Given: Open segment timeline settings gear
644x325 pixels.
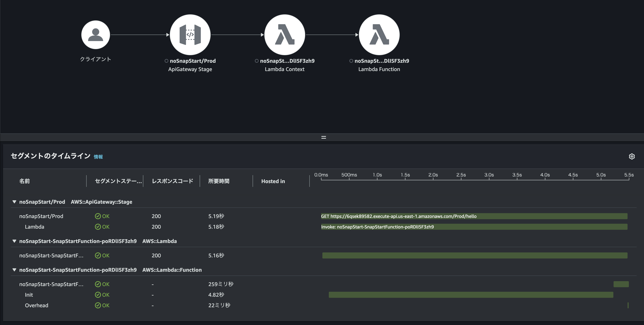Looking at the screenshot, I should click(x=632, y=156).
